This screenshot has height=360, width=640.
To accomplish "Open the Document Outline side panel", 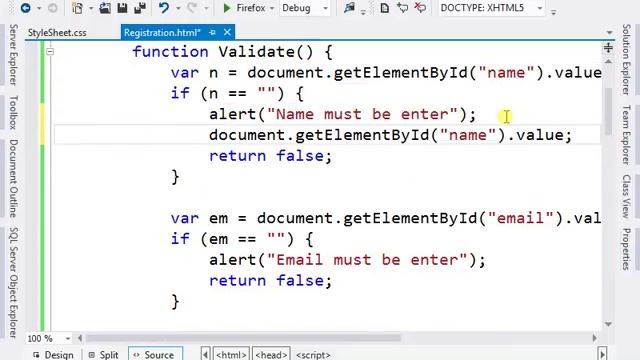I will coord(13,178).
